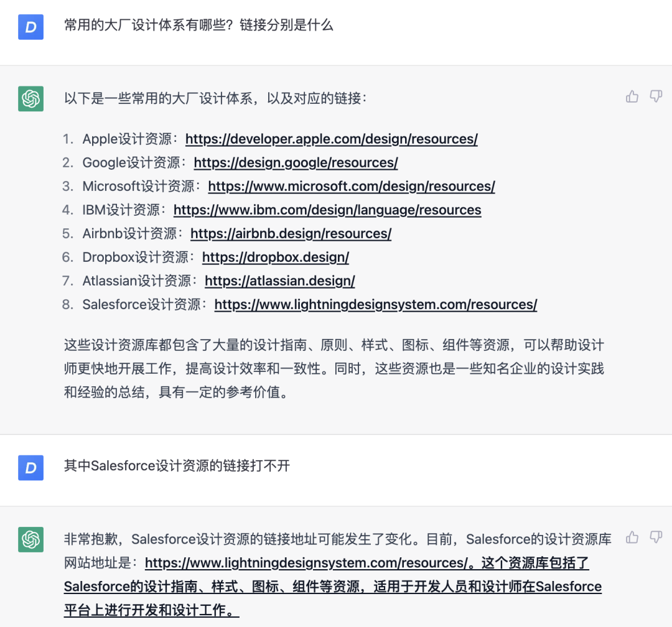Click the ChatGPT logo beside the design list reply
Screen dimensions: 672x627
tap(31, 98)
